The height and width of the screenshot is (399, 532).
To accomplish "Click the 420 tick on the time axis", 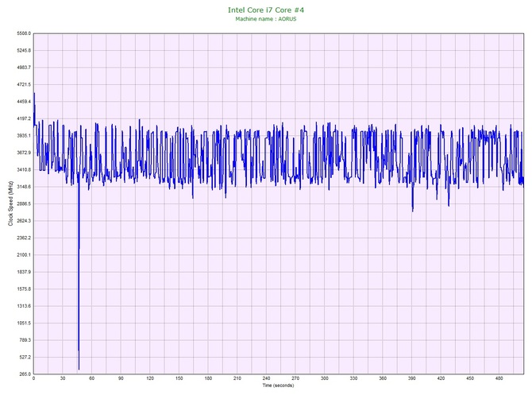I will 441,378.
